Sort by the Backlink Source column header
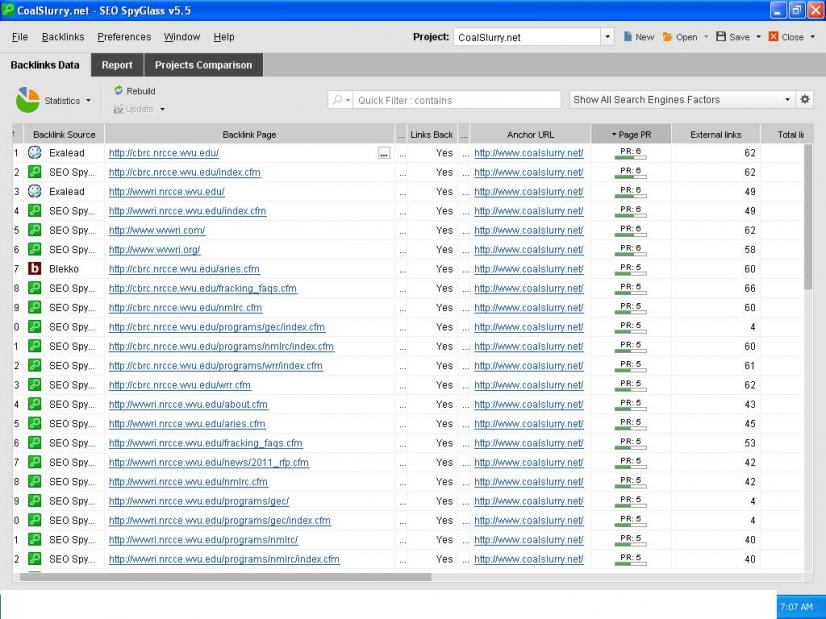 click(x=64, y=134)
